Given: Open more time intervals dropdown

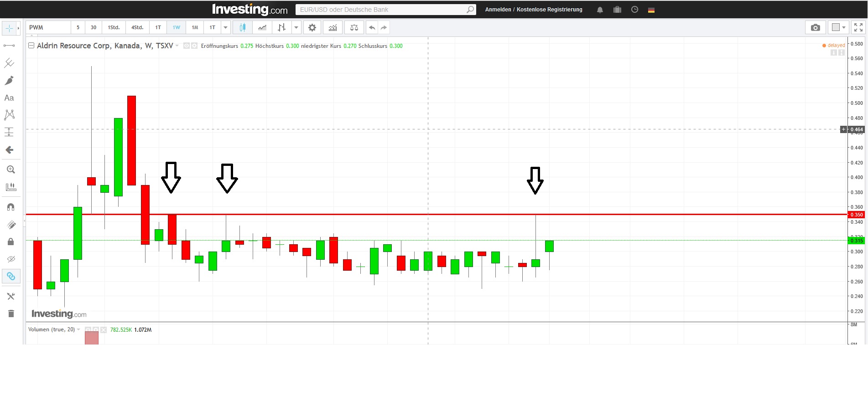Looking at the screenshot, I should point(225,27).
